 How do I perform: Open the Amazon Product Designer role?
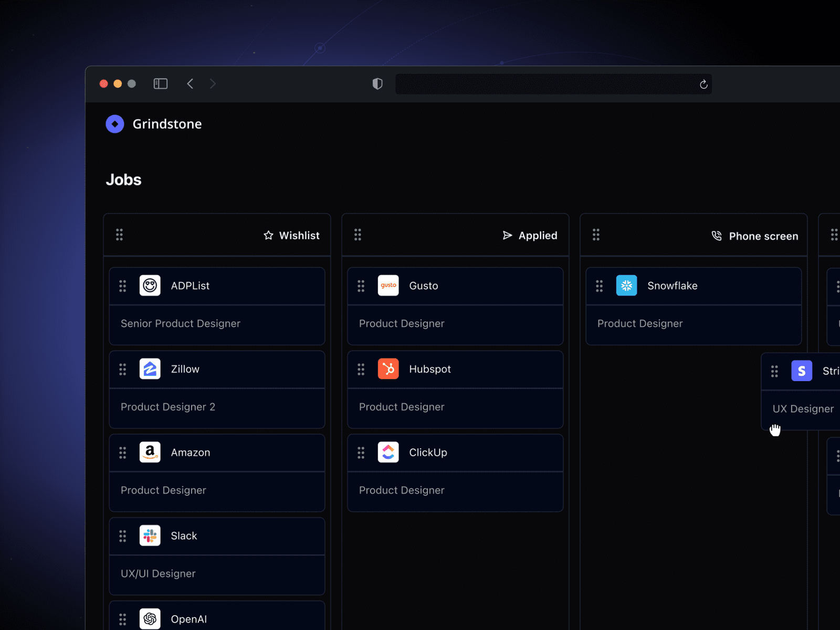click(163, 490)
